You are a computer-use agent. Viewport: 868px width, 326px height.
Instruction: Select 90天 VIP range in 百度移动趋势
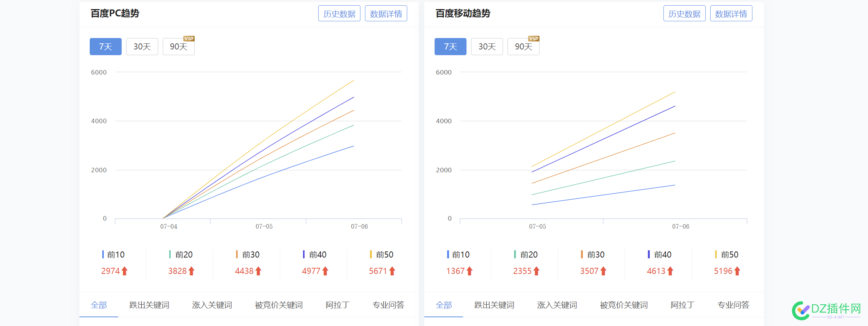[x=524, y=46]
